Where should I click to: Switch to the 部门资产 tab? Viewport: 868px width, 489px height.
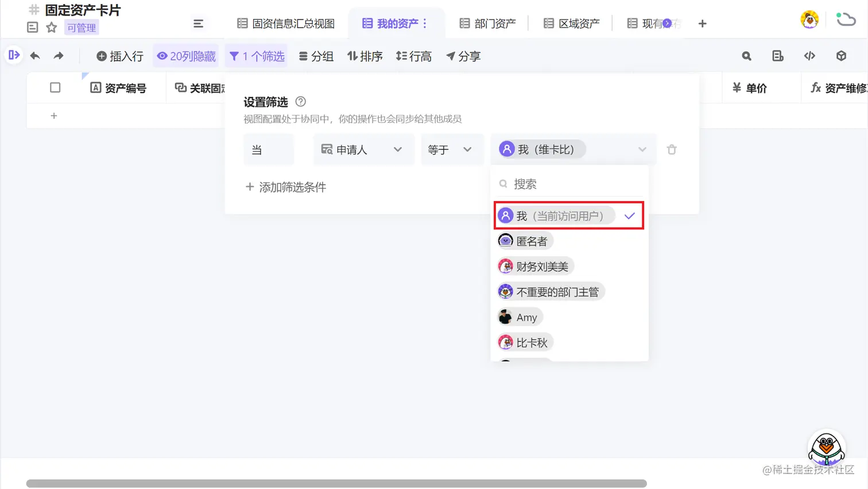click(x=487, y=23)
